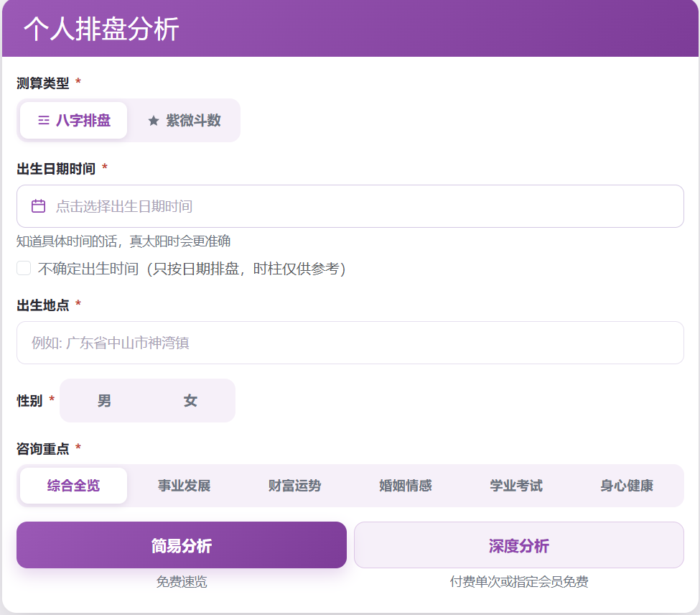Viewport: 700px width, 615px height.
Task: Click the list icon beside 八字排盘
Action: (x=44, y=120)
